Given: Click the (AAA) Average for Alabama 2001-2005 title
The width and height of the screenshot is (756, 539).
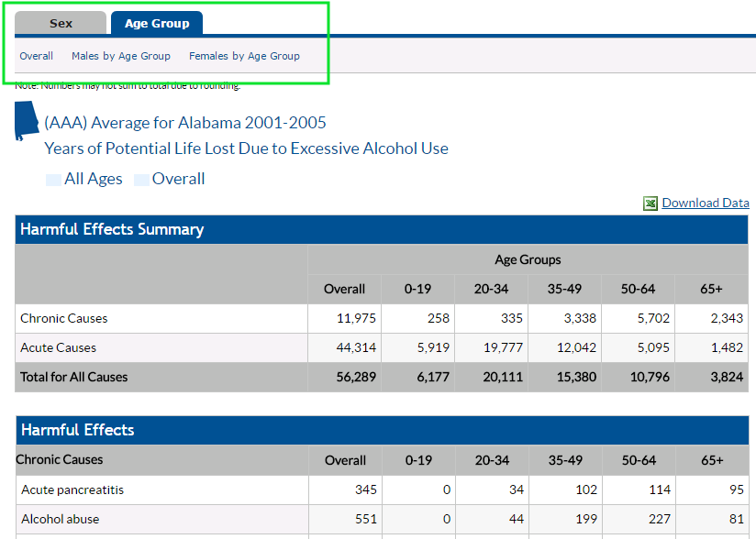Looking at the screenshot, I should (185, 123).
